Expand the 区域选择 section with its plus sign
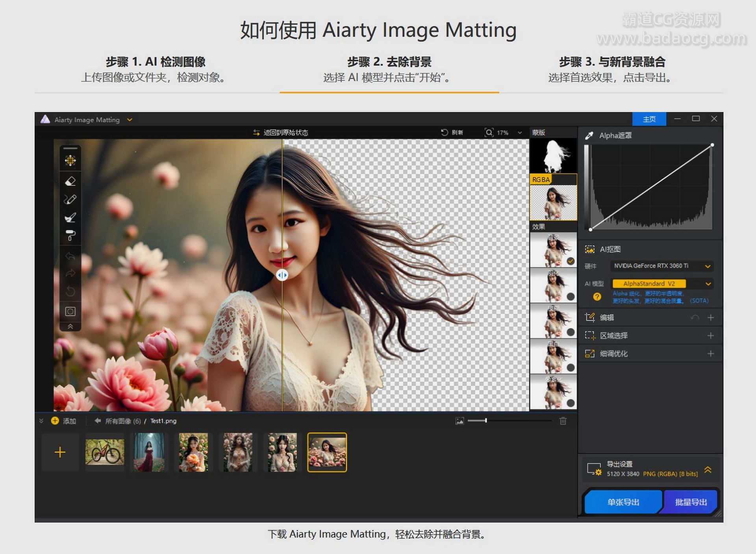Image resolution: width=756 pixels, height=554 pixels. [x=711, y=335]
